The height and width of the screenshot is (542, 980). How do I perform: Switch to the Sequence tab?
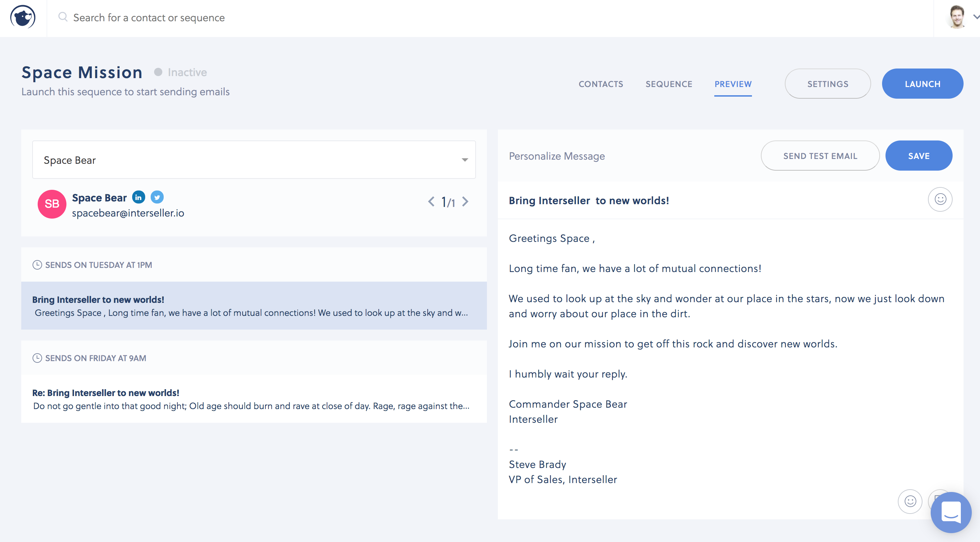click(x=669, y=84)
